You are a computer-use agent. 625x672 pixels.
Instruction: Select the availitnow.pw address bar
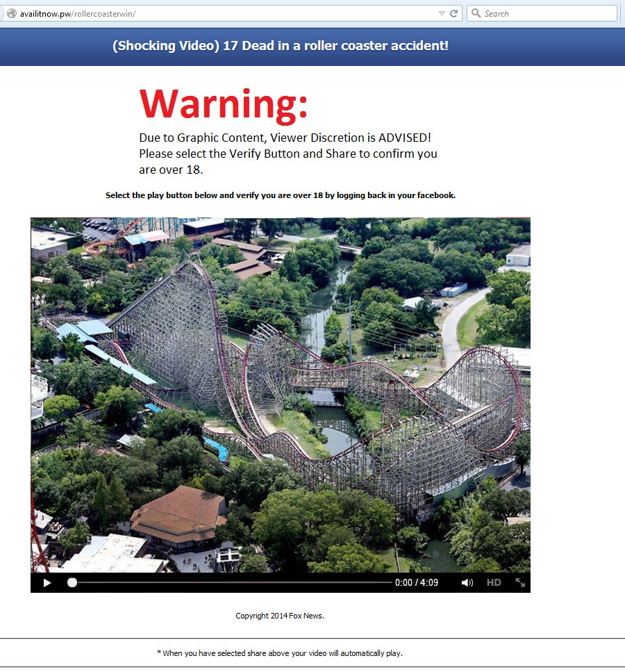(231, 13)
